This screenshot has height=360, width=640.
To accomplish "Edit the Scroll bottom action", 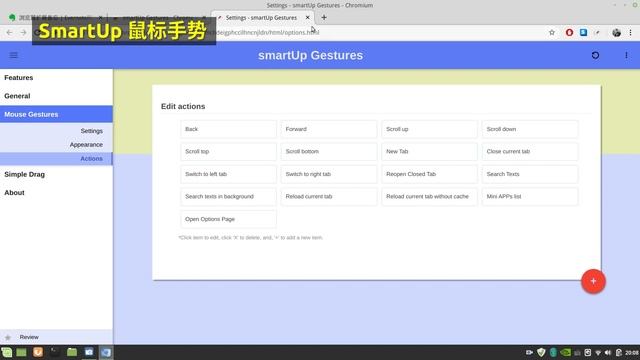I will point(329,151).
